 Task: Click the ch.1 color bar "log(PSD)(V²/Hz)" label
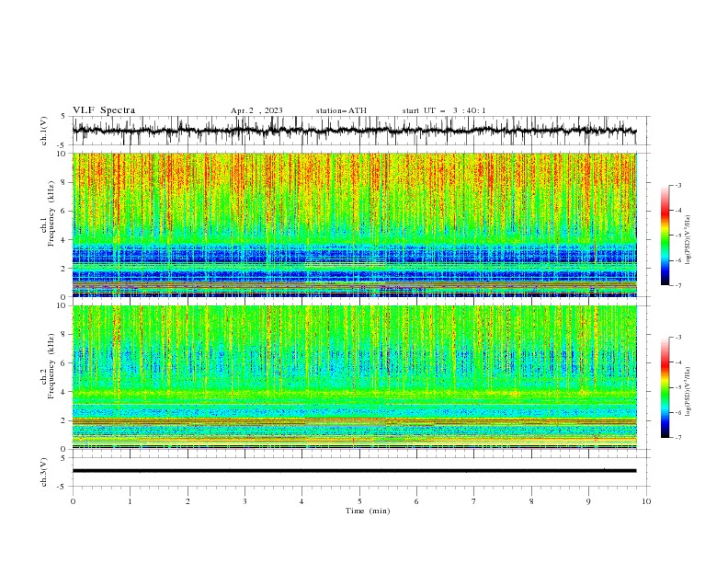[688, 240]
